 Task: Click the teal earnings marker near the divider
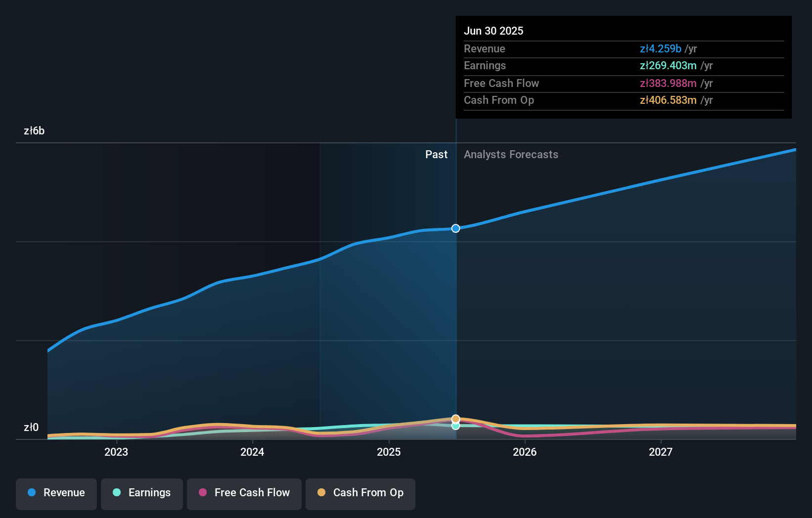[455, 426]
